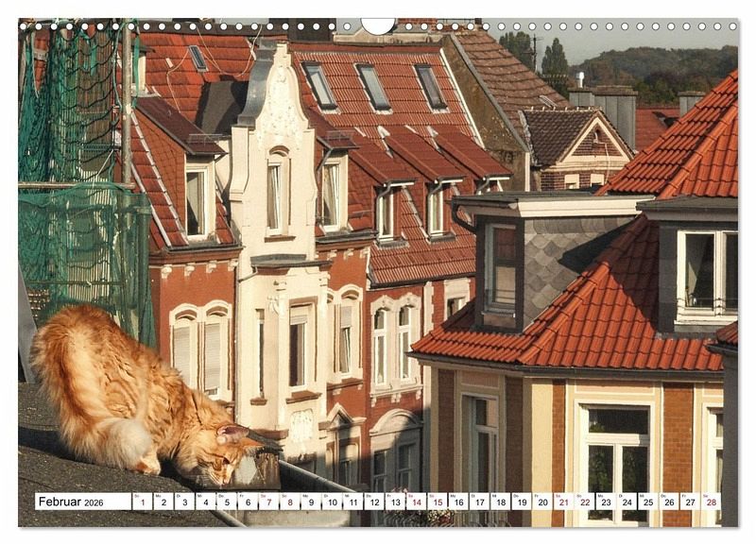
Task: Select day 10 in the calendar strip
Action: coord(332,502)
